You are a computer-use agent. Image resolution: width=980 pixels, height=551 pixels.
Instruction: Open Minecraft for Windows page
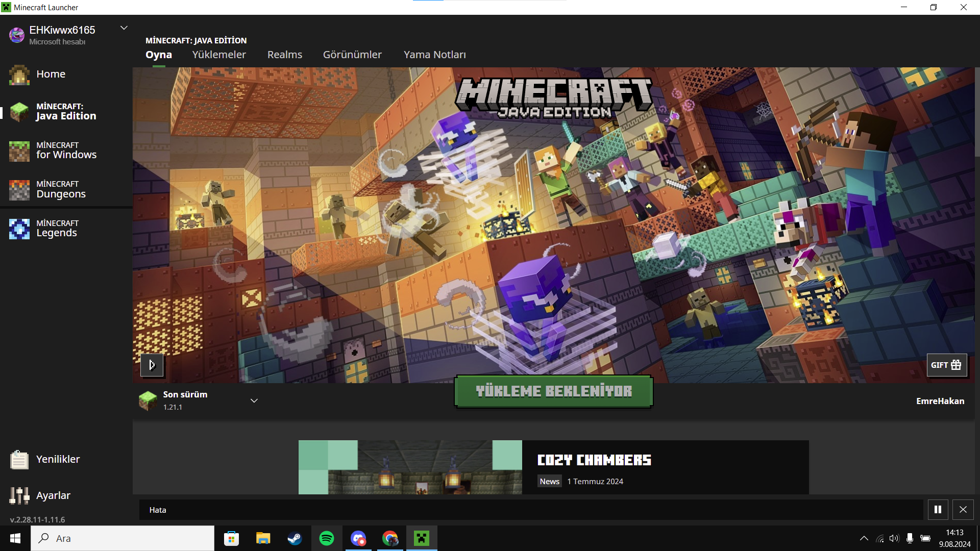[66, 151]
